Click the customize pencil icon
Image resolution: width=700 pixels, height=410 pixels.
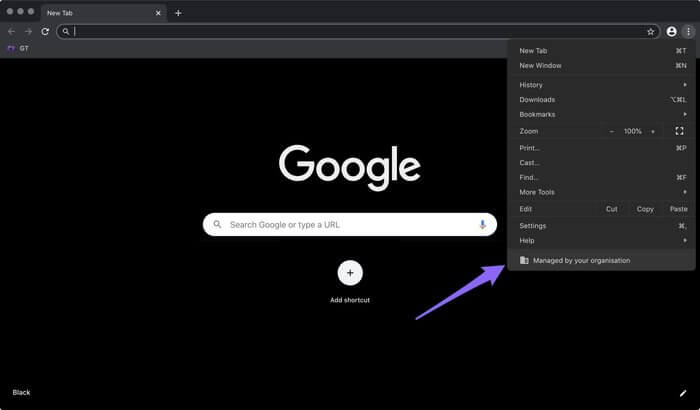[x=683, y=394]
